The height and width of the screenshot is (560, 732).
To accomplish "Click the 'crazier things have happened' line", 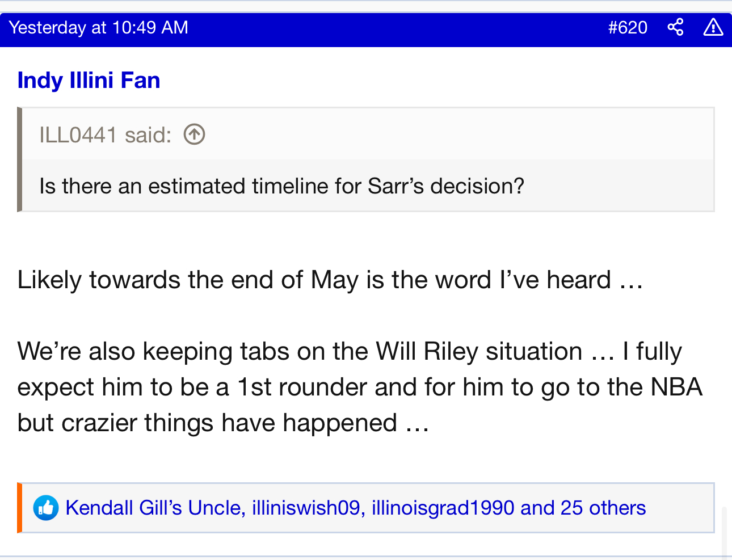I will tap(223, 423).
